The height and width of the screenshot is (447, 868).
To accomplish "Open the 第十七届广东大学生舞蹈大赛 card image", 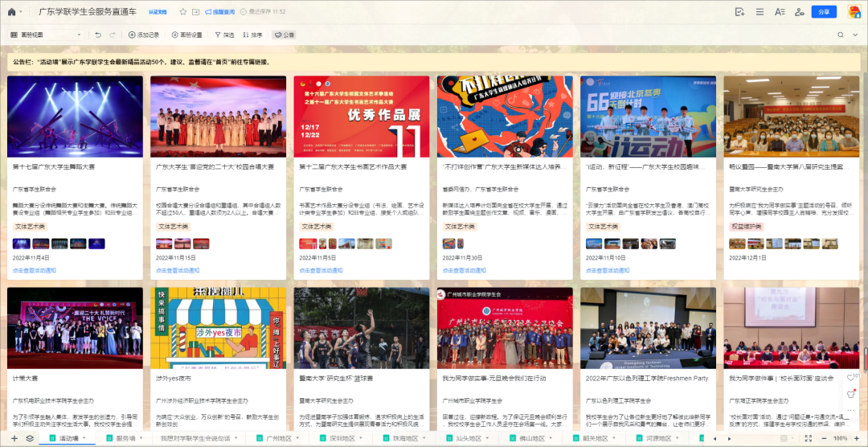I will click(x=75, y=117).
